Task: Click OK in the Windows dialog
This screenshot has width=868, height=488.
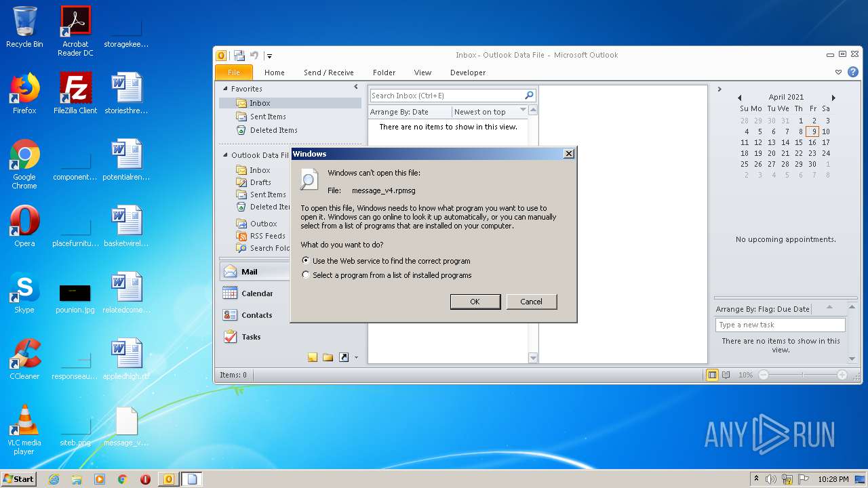Action: click(475, 302)
